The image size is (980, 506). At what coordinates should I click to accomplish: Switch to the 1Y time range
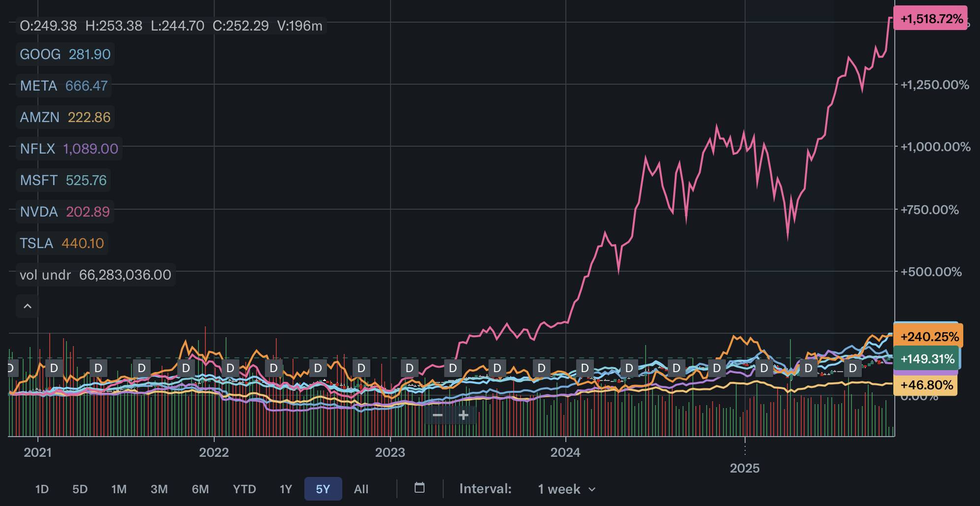(286, 489)
